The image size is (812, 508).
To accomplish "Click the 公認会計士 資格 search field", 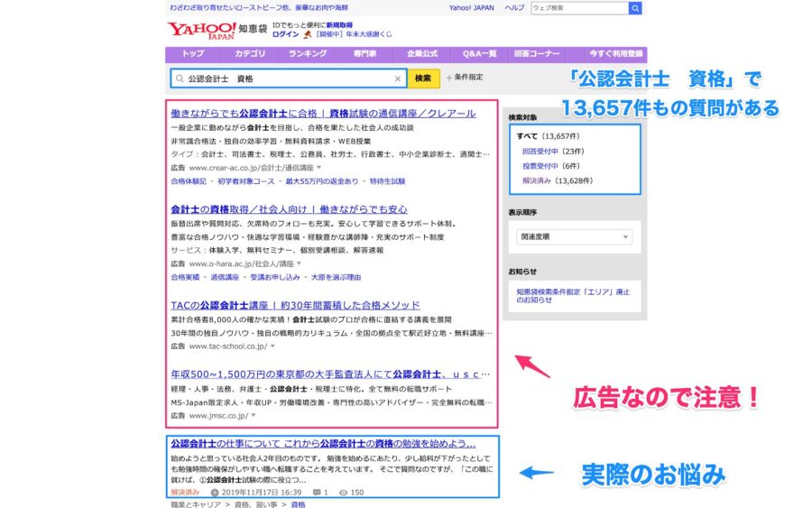I will click(x=289, y=79).
